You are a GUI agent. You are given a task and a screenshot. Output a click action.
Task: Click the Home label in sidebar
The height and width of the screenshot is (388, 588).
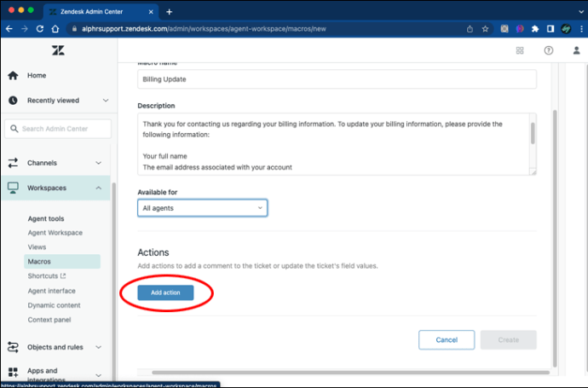point(37,75)
